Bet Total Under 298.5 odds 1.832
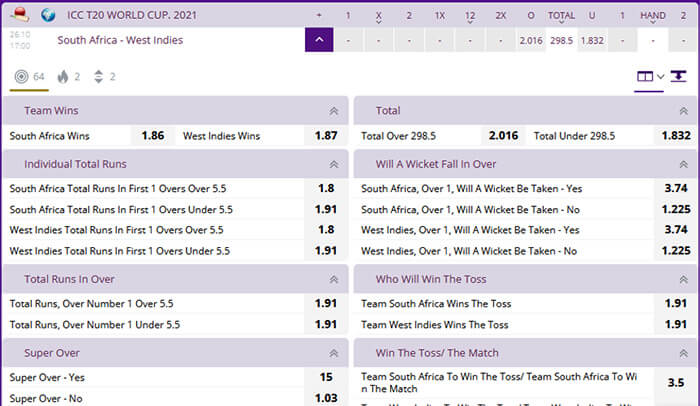The image size is (700, 406). point(676,136)
